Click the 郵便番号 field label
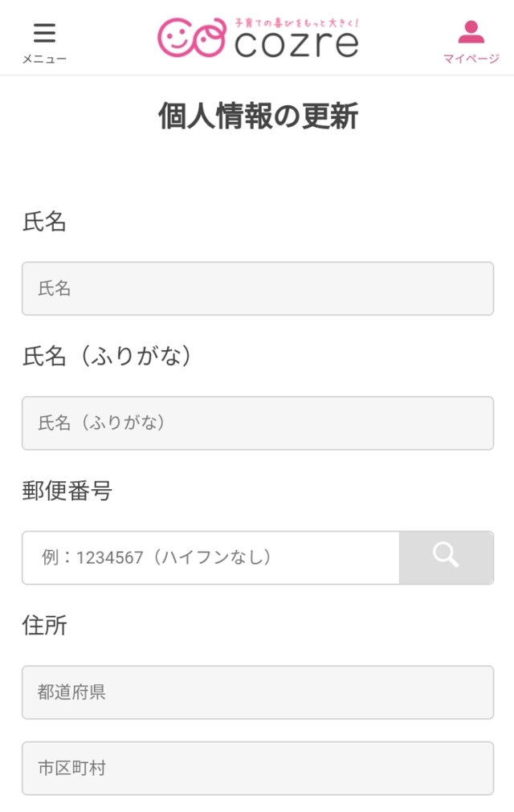Viewport: 514px width, 812px height. coord(67,491)
